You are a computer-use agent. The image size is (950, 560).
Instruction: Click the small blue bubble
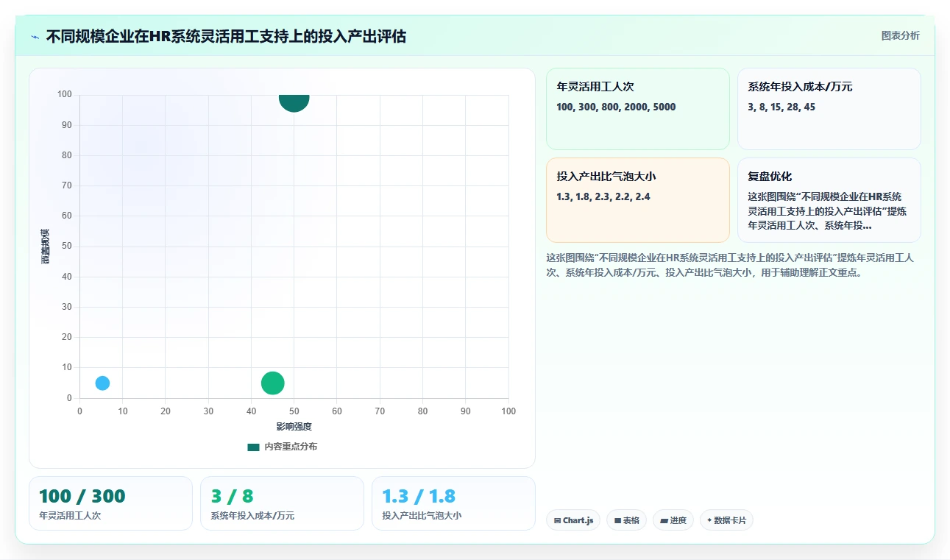coord(102,383)
